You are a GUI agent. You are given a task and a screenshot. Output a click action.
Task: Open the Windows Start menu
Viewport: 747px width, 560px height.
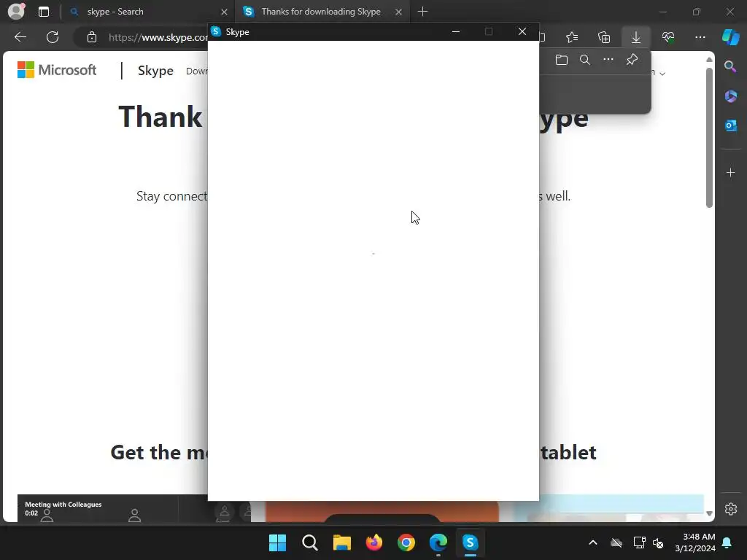coord(278,542)
